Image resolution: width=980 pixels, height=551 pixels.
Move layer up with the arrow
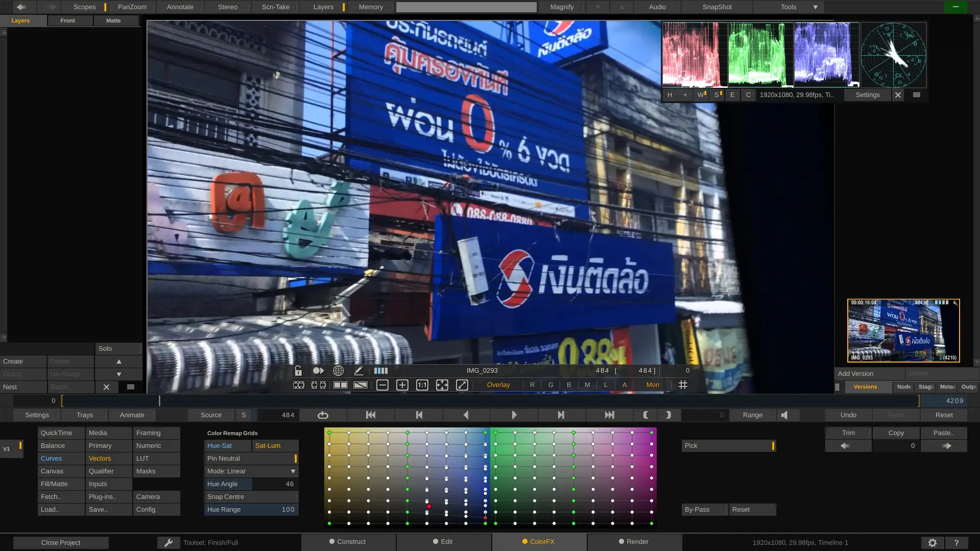(118, 362)
